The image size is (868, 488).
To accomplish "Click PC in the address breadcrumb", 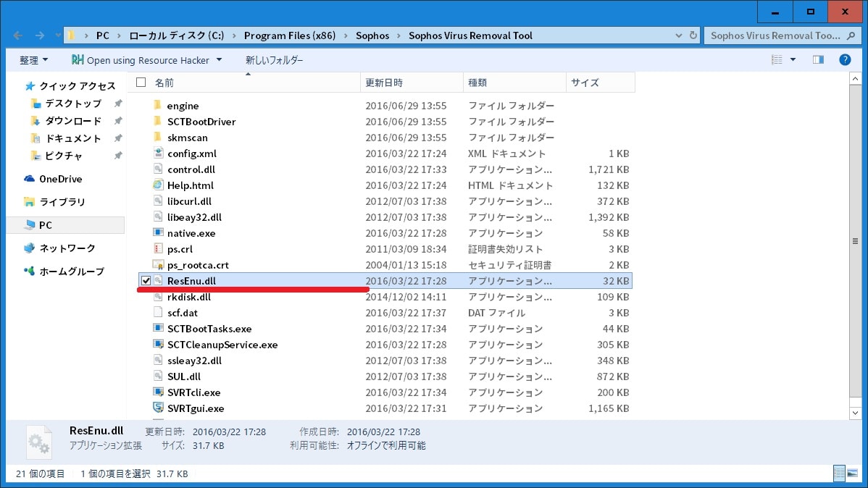I will pyautogui.click(x=103, y=35).
